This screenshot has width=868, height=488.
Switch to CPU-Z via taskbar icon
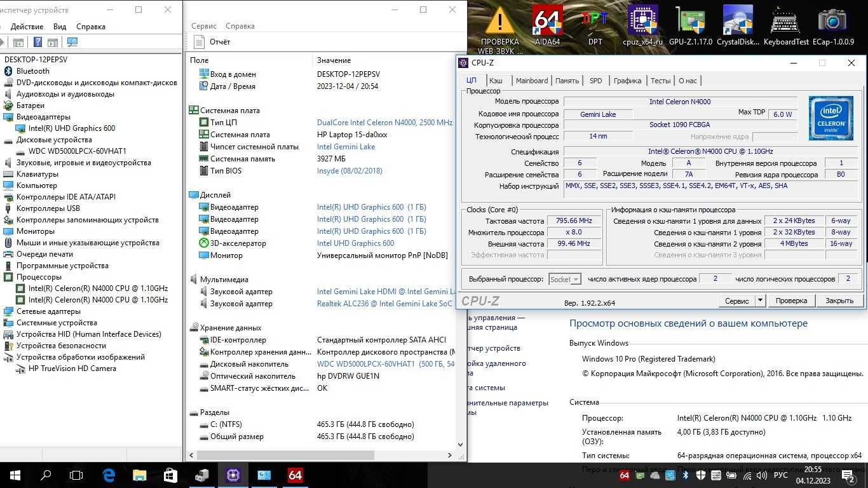[233, 475]
